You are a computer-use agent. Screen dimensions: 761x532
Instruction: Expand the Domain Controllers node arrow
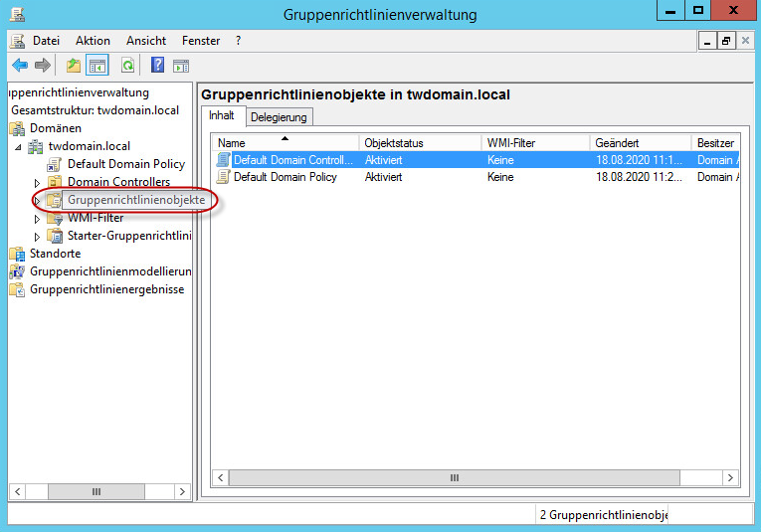tap(37, 183)
